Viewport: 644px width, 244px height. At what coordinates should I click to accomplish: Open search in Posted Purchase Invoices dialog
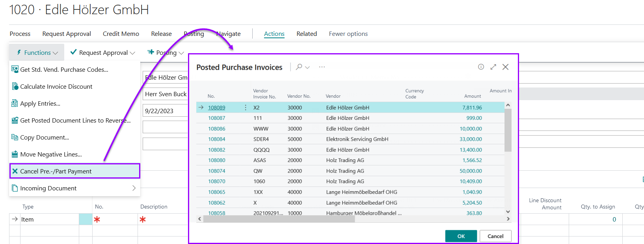299,67
